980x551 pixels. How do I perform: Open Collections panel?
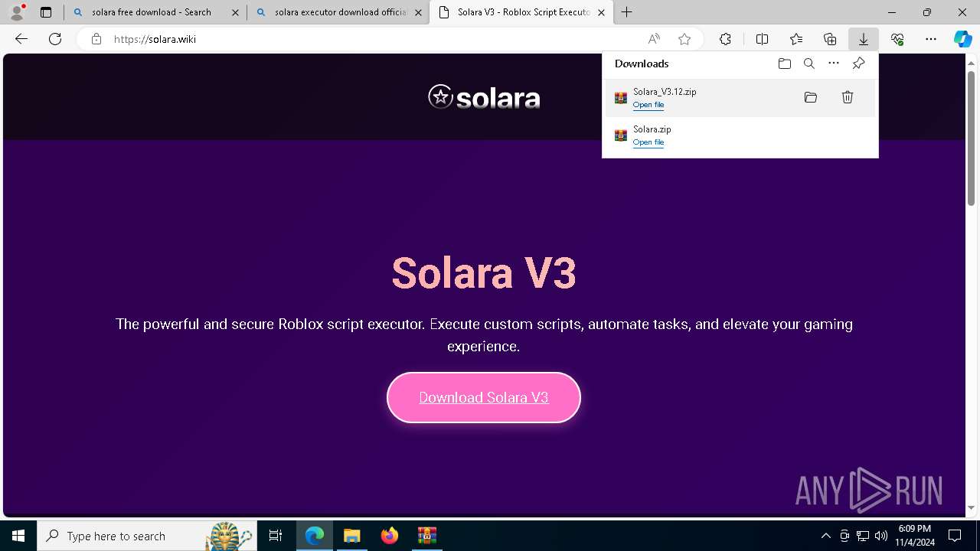[x=830, y=39]
